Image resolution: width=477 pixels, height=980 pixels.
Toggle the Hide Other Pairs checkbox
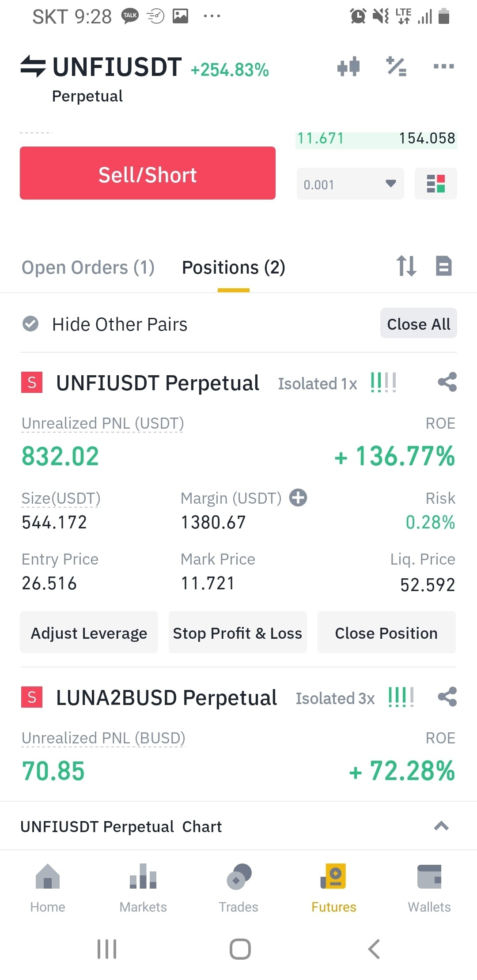point(30,324)
